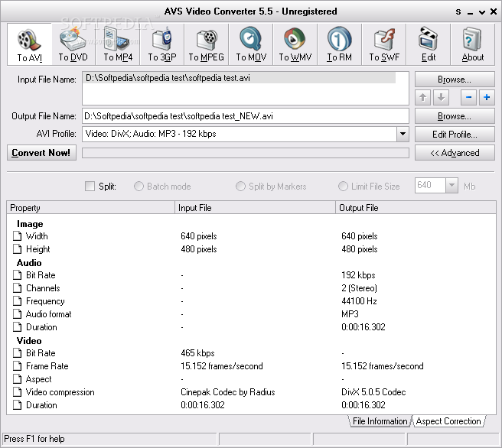The height and width of the screenshot is (448, 502).
Task: Select the audio Bit Rate row
Action: tap(251, 275)
